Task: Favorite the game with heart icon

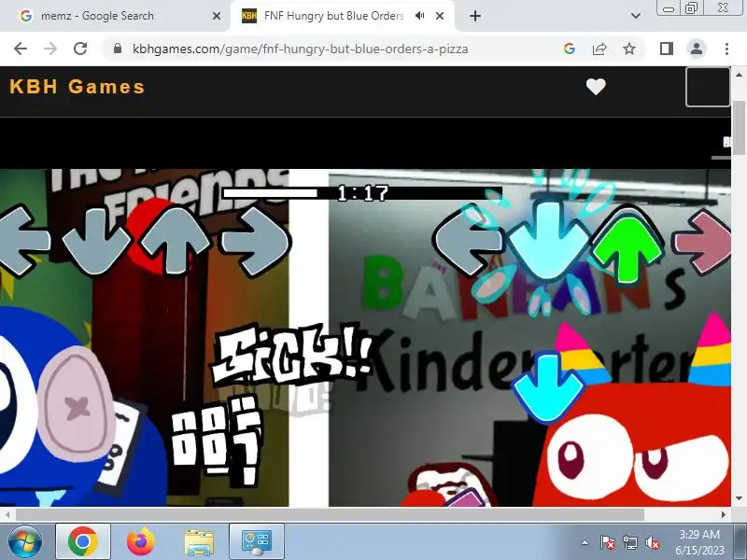Action: pyautogui.click(x=596, y=87)
